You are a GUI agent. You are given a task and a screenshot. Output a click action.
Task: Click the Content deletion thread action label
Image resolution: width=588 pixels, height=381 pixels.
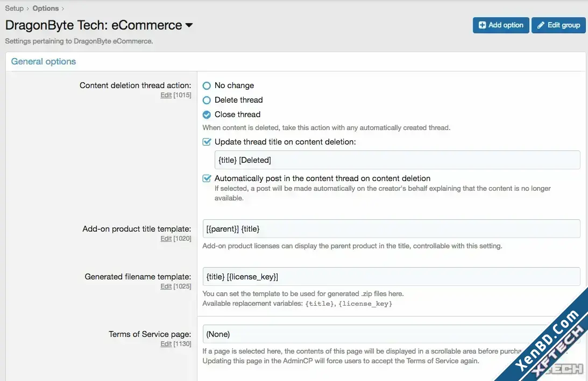click(x=136, y=85)
